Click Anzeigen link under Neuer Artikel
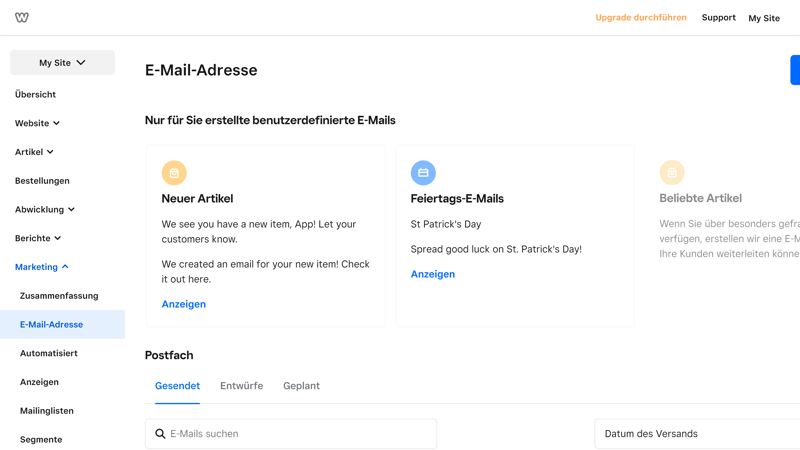 point(184,304)
